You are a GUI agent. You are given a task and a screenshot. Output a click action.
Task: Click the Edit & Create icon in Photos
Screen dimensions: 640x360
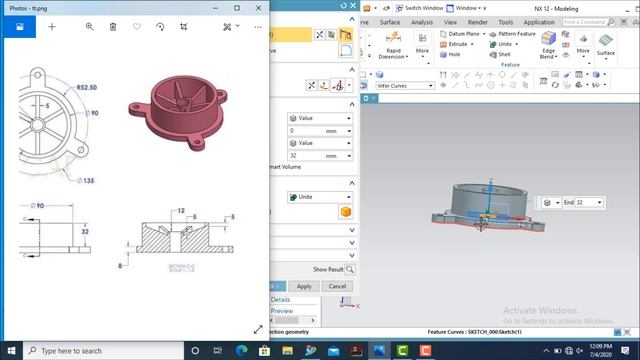227,27
